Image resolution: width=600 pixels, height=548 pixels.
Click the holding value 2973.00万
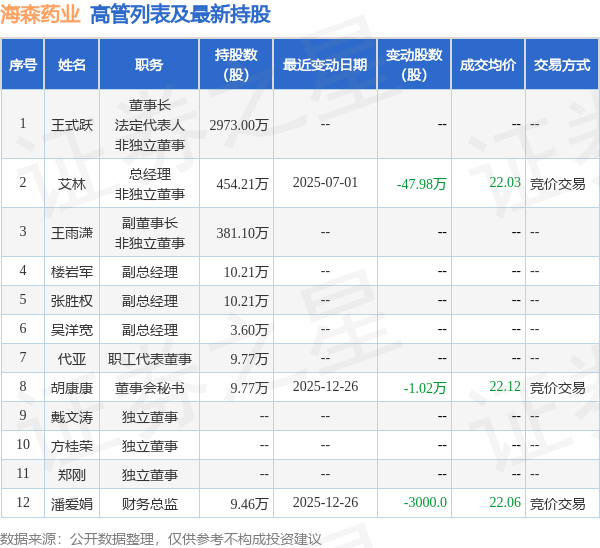point(239,125)
